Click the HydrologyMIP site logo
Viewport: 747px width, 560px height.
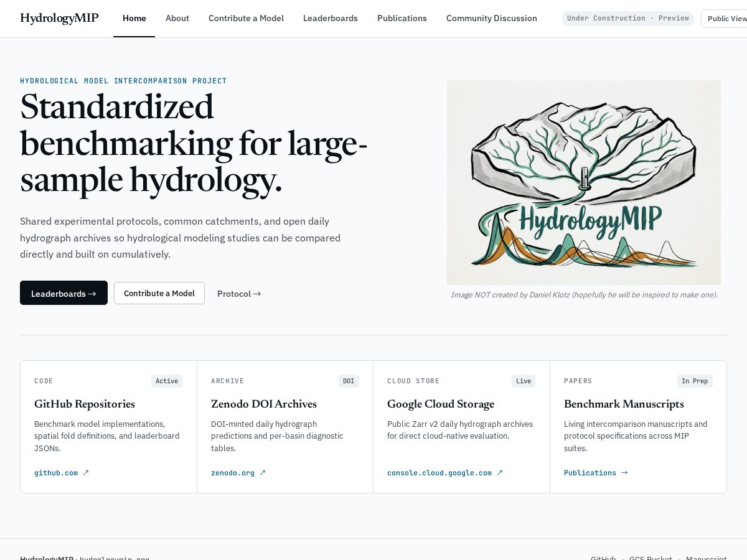(59, 18)
